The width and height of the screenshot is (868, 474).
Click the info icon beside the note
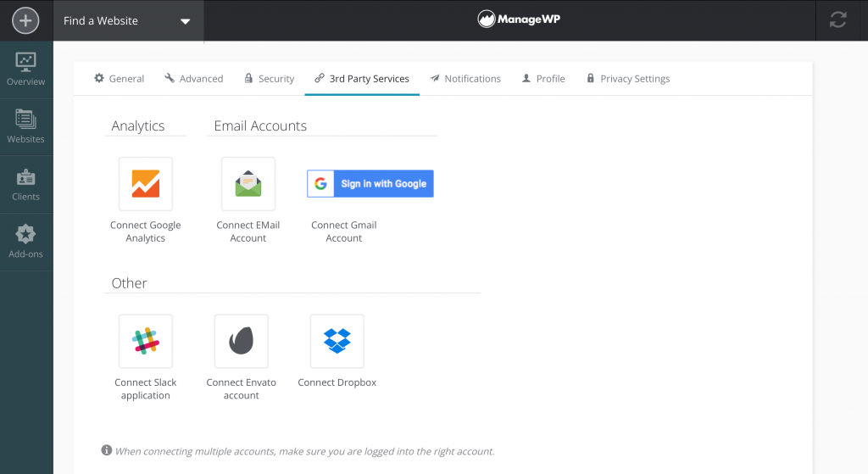(106, 450)
